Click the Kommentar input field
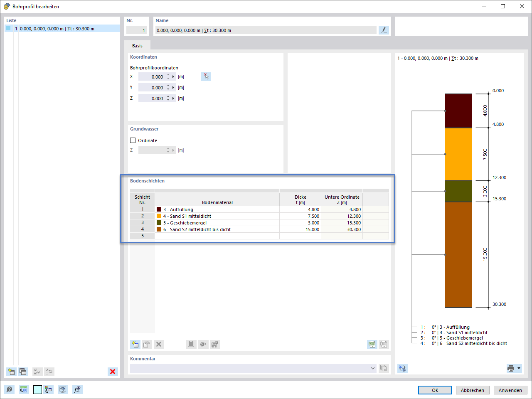 click(253, 368)
